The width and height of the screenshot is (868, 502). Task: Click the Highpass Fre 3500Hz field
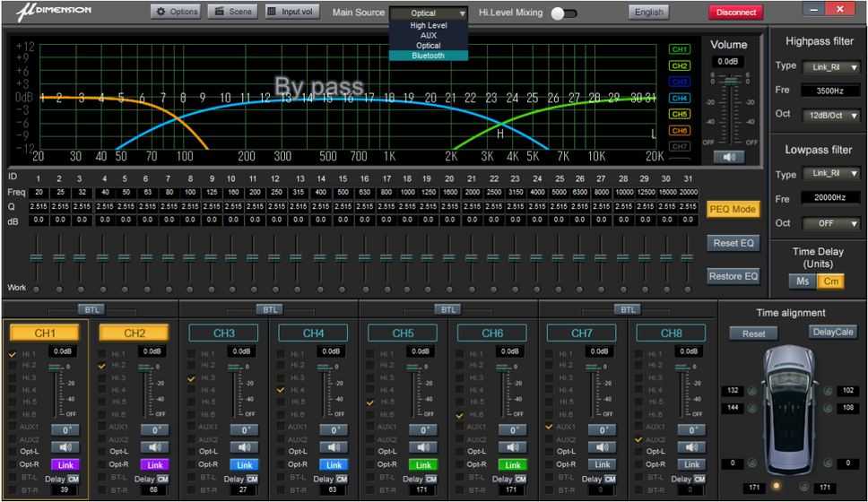pos(830,91)
